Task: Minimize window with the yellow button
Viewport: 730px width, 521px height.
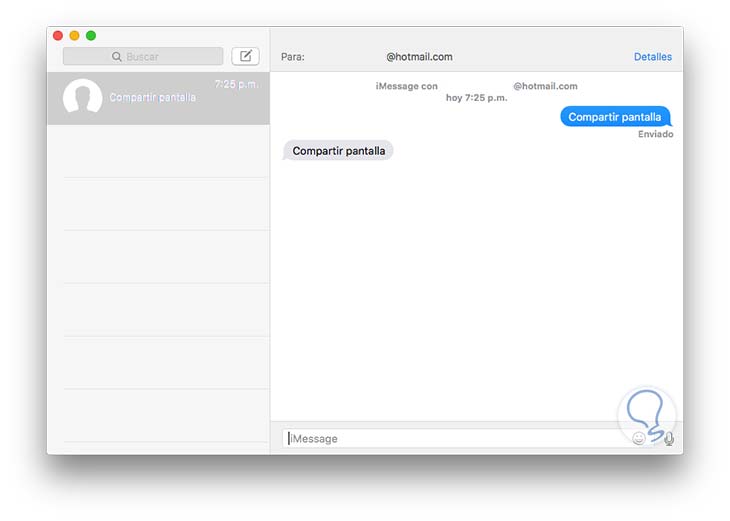Action: pos(74,35)
